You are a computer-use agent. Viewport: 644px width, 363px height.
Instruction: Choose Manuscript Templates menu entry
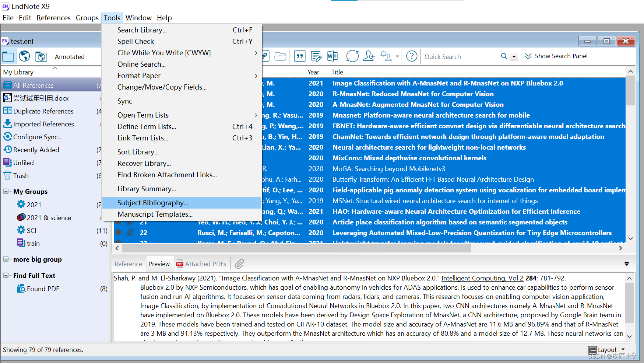click(182, 214)
